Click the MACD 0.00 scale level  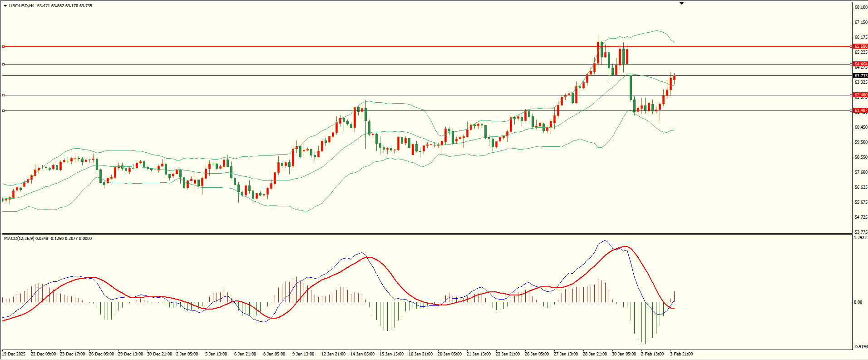pos(858,302)
